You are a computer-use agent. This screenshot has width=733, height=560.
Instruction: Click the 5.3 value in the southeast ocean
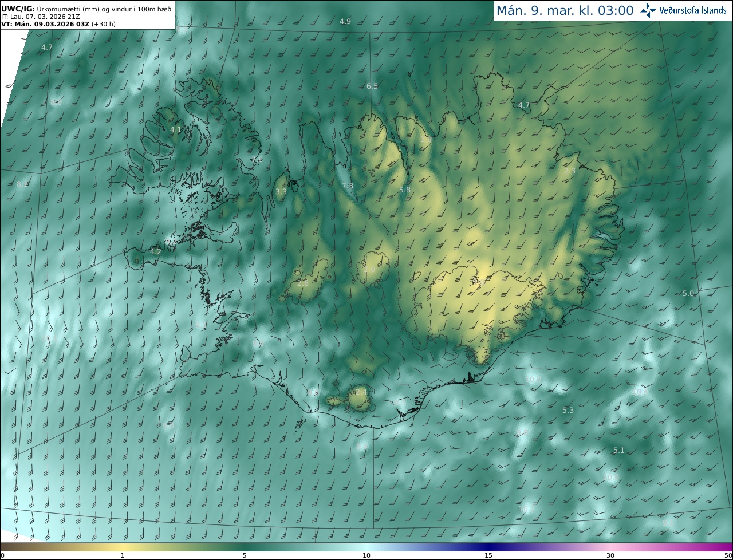click(568, 410)
